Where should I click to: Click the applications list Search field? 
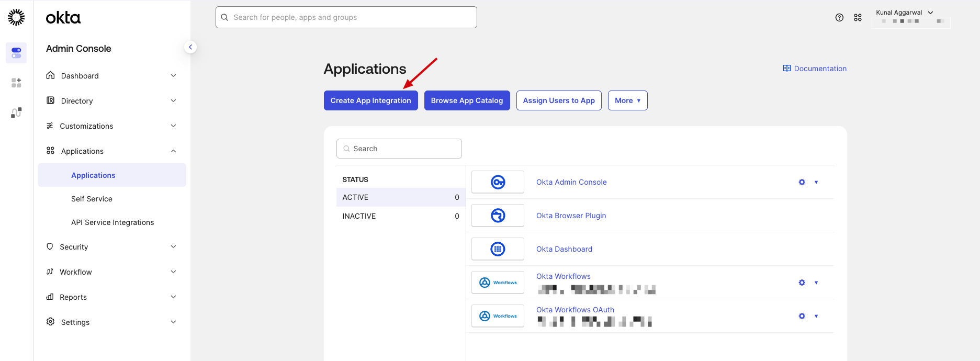point(399,149)
